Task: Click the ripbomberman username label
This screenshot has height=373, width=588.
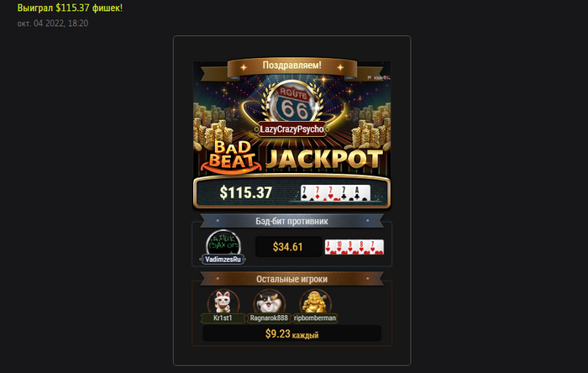Action: [315, 318]
